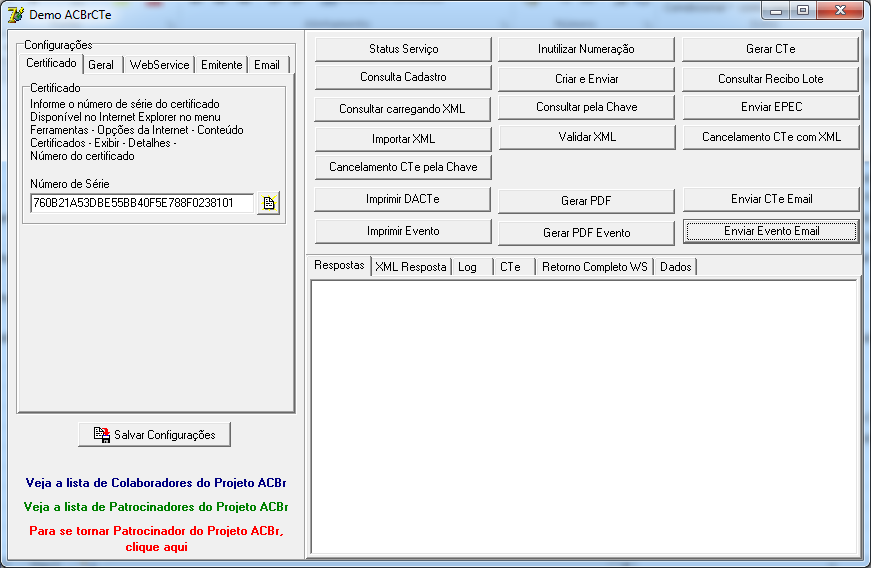Click the Enviar Evento Email button
871x568 pixels.
click(771, 232)
